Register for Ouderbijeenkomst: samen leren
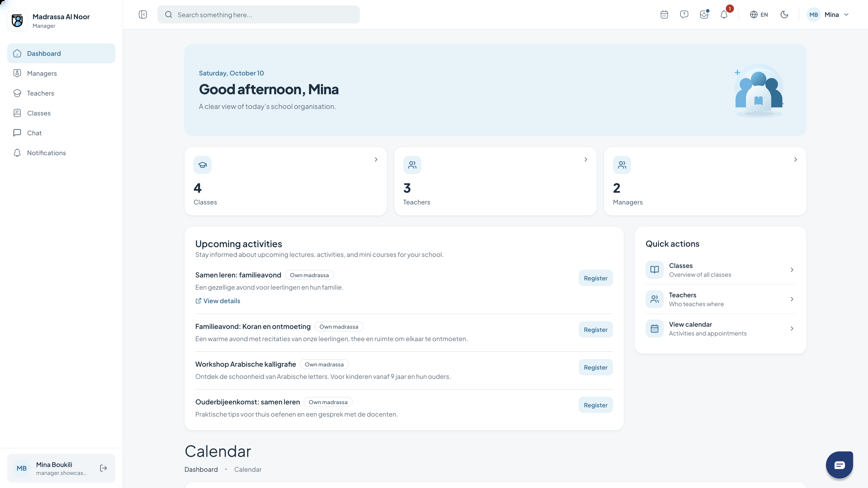868x488 pixels. (595, 405)
